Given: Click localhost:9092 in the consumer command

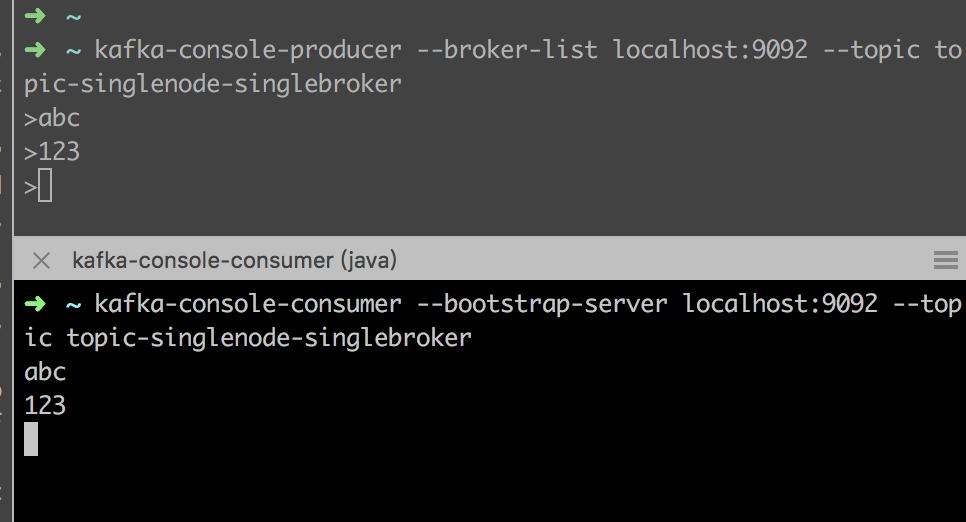Looking at the screenshot, I should point(780,304).
